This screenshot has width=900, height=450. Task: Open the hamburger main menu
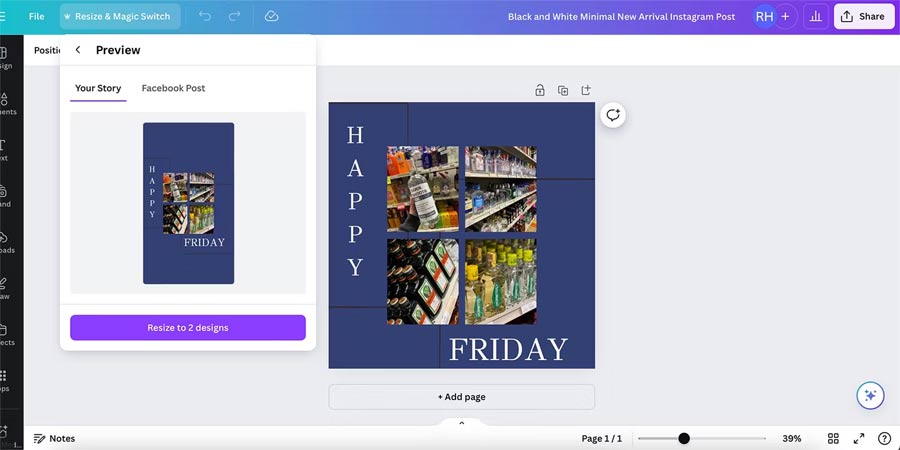tap(3, 17)
